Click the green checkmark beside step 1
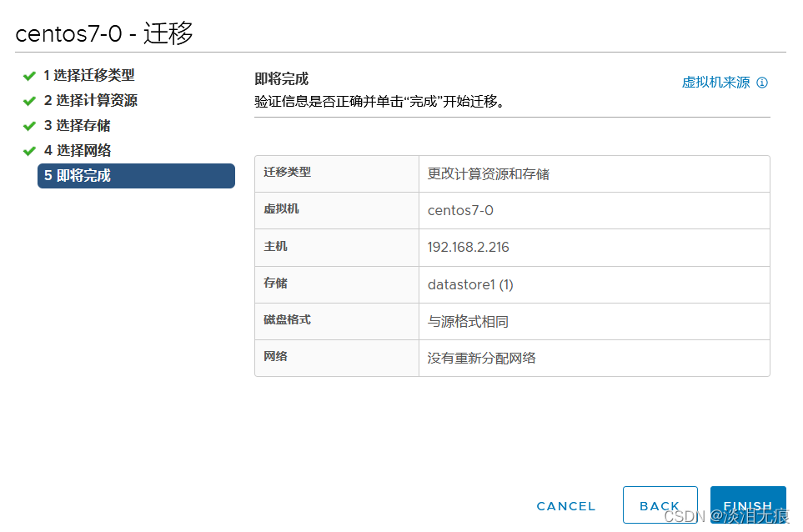Screen dimensions: 803x532 (28, 75)
